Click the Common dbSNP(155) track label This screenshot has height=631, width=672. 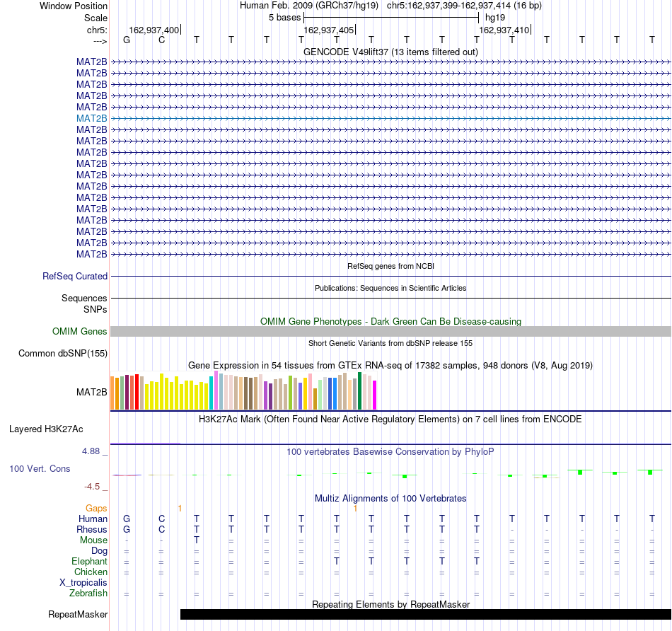(63, 353)
